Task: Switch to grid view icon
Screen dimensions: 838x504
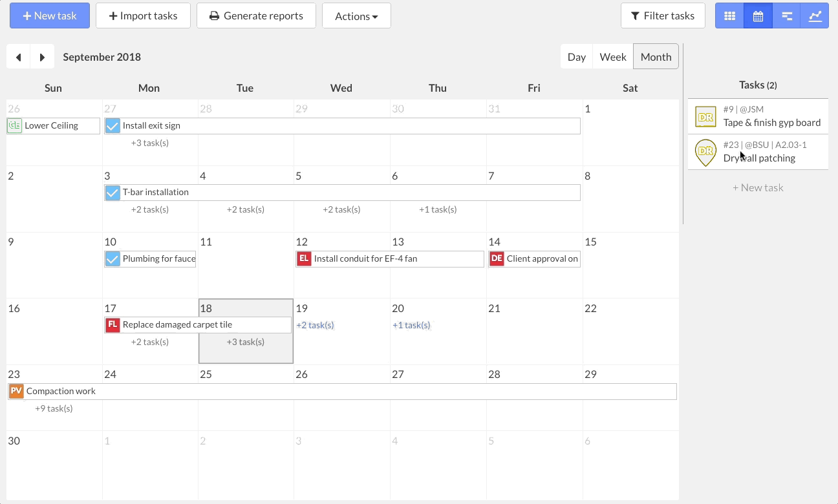Action: pyautogui.click(x=729, y=16)
